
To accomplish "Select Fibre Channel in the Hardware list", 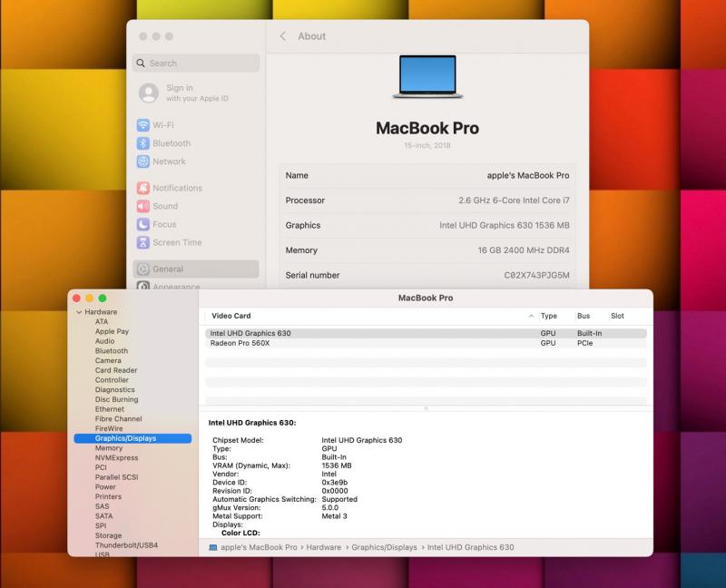I will [119, 419].
